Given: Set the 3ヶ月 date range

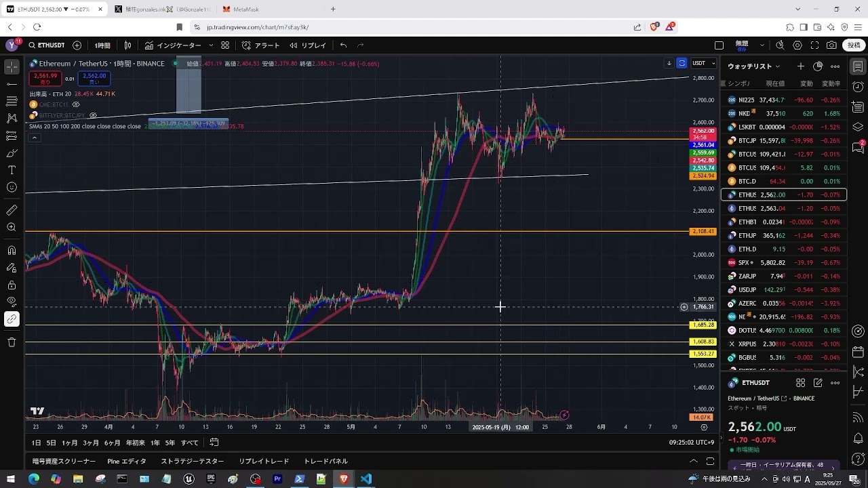Looking at the screenshot, I should (91, 443).
